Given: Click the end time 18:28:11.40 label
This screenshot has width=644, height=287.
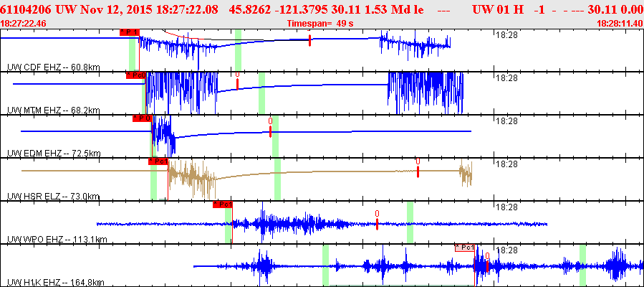Looking at the screenshot, I should 620,24.
